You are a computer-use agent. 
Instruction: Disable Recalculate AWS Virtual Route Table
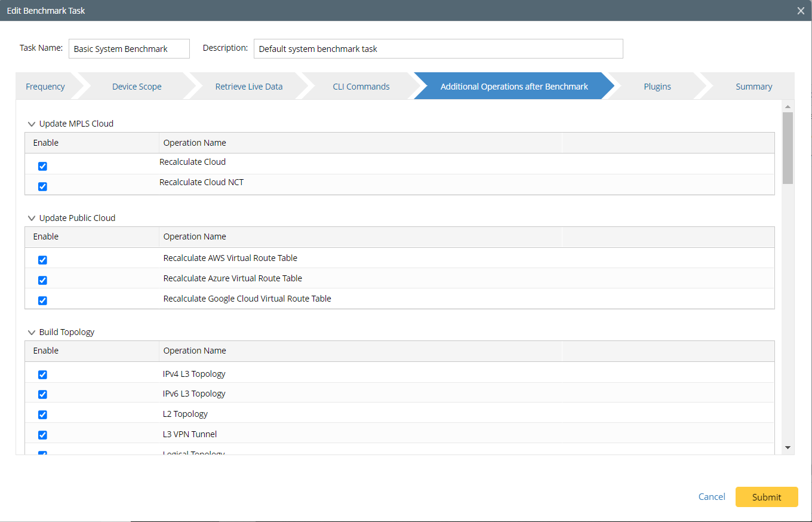click(42, 260)
